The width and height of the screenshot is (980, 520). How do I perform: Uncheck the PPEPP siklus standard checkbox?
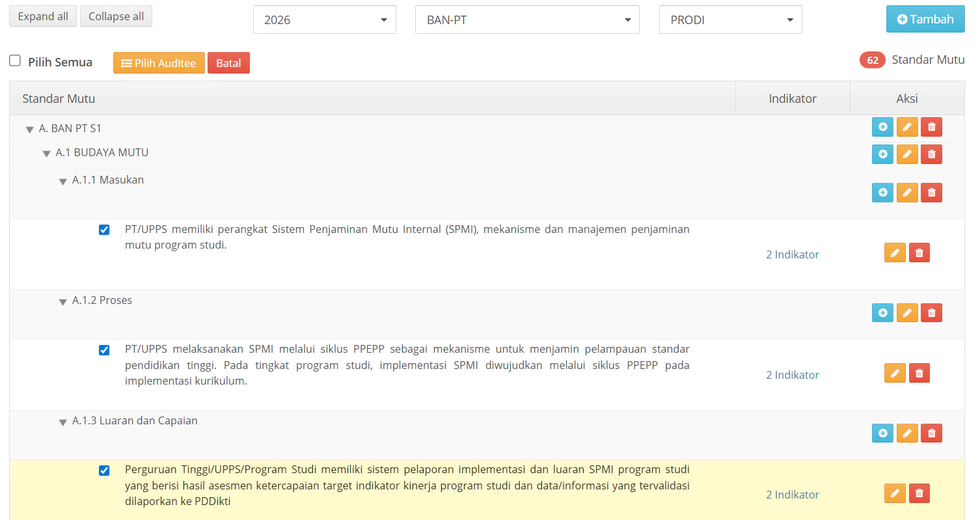[x=104, y=350]
